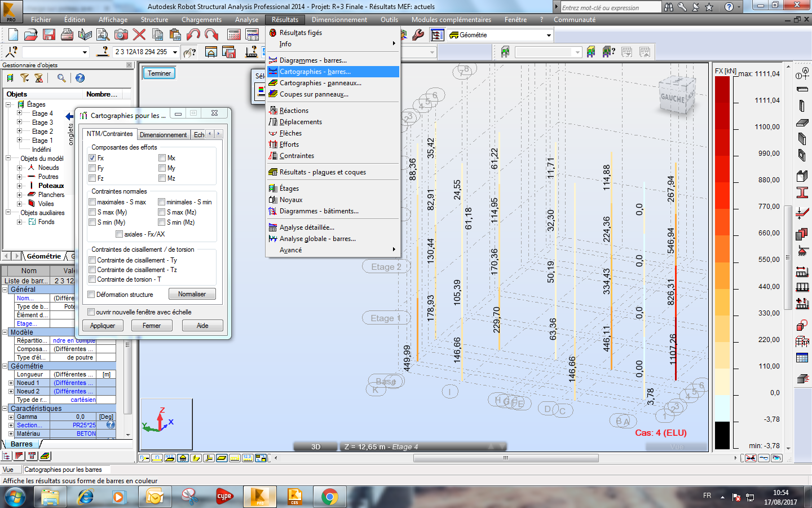Click the filter funnel icon in object inspector
This screenshot has height=508, width=812.
point(25,78)
